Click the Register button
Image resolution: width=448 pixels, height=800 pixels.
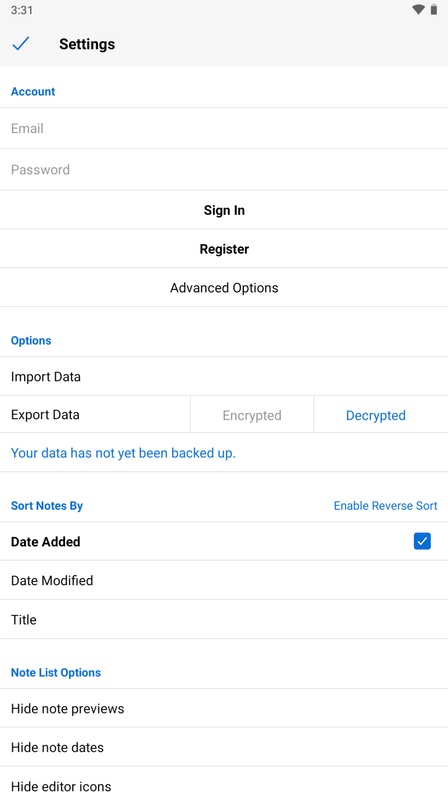224,249
